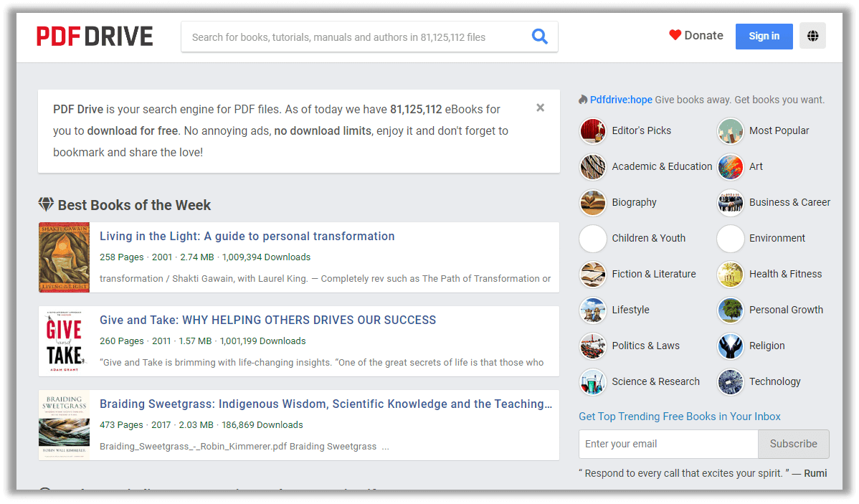Open the Science & Research label
Image resolution: width=859 pixels, height=504 pixels.
656,382
